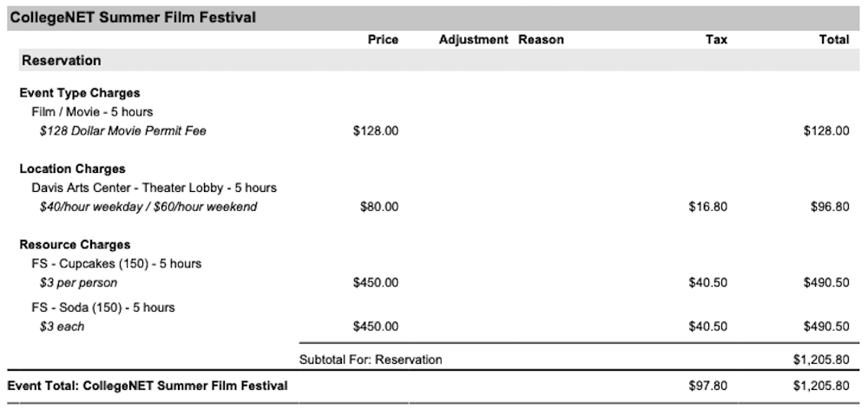Viewport: 868px width, 409px height.
Task: Click the Subtotal For: Reservation label
Action: point(371,360)
